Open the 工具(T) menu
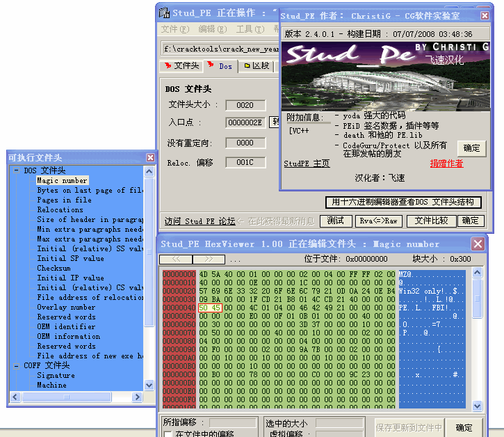Screen dimensions: 504x437 click(250, 29)
